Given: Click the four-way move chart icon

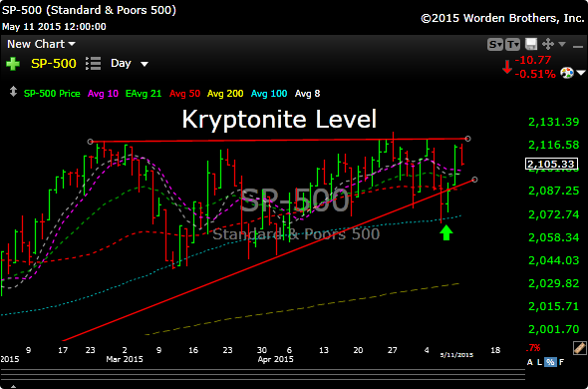Looking at the screenshot, I should [x=548, y=44].
